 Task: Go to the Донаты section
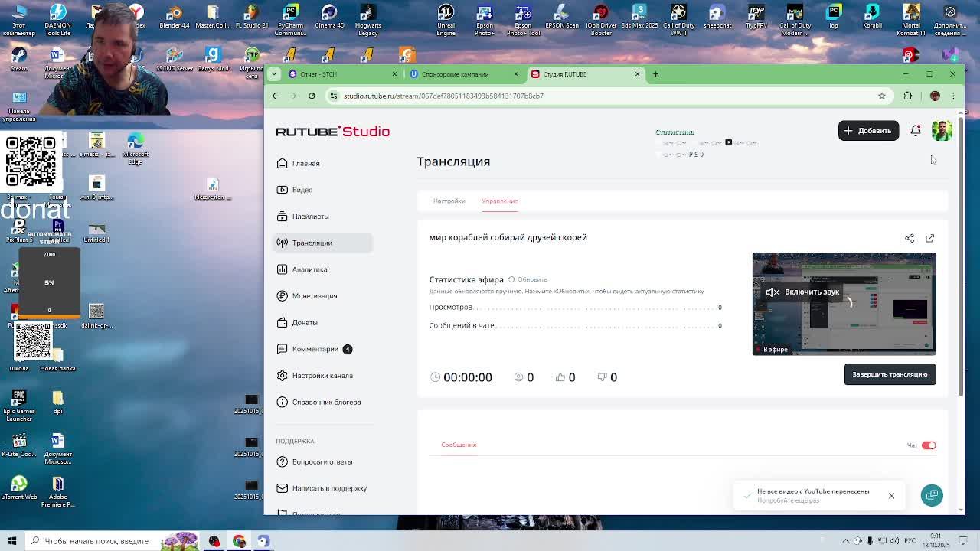click(x=297, y=322)
